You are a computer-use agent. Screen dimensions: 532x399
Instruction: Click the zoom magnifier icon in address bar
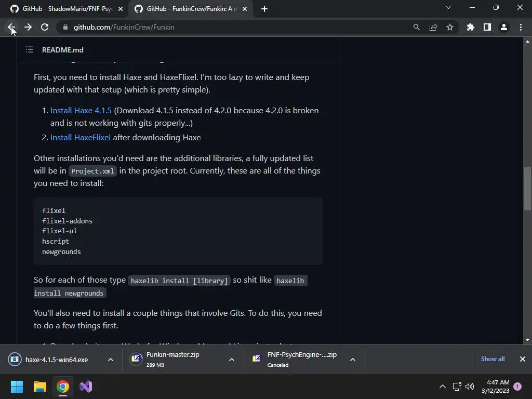416,27
